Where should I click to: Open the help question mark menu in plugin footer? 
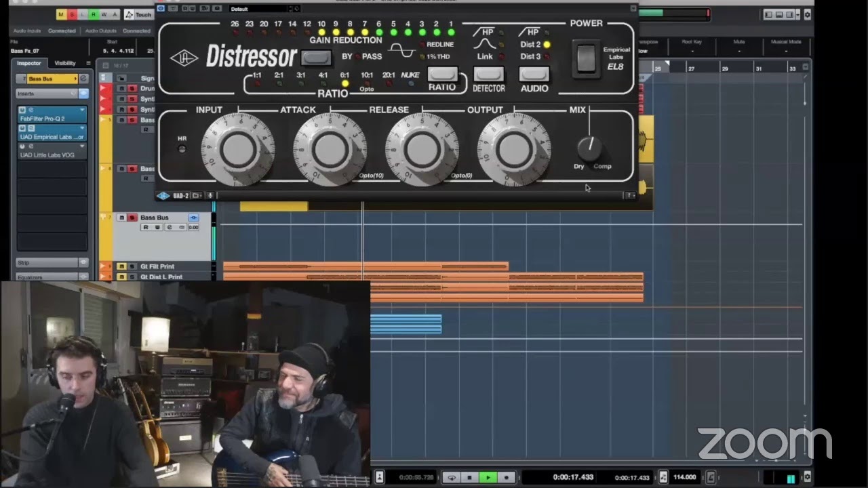(x=630, y=196)
